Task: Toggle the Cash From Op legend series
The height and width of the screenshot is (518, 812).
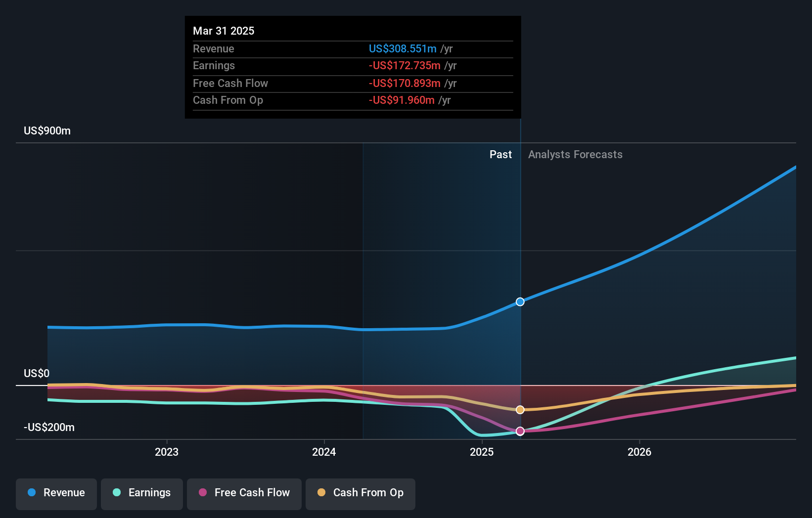Action: pos(361,494)
